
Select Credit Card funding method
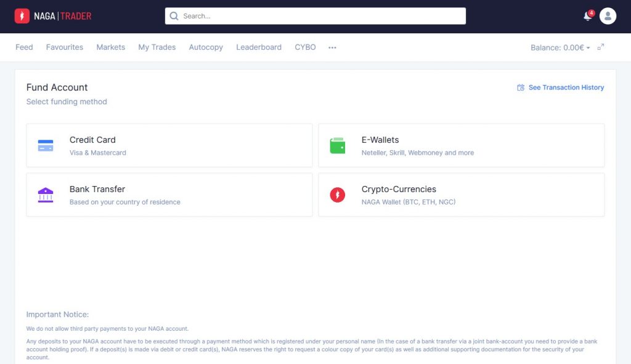coord(169,145)
